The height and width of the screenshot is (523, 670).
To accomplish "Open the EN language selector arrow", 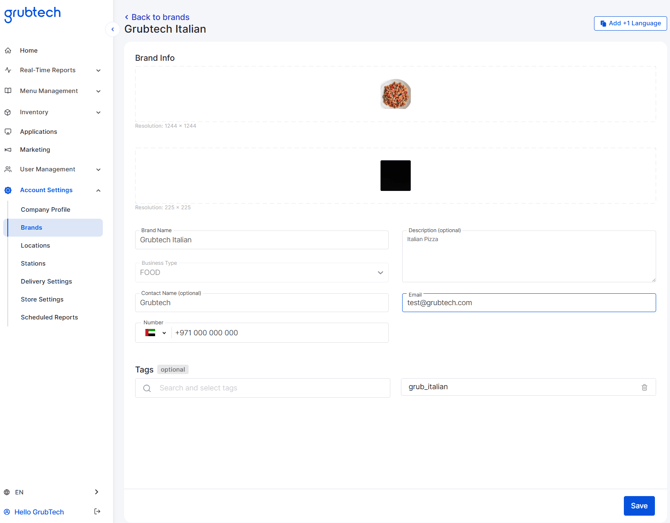I will coord(97,492).
